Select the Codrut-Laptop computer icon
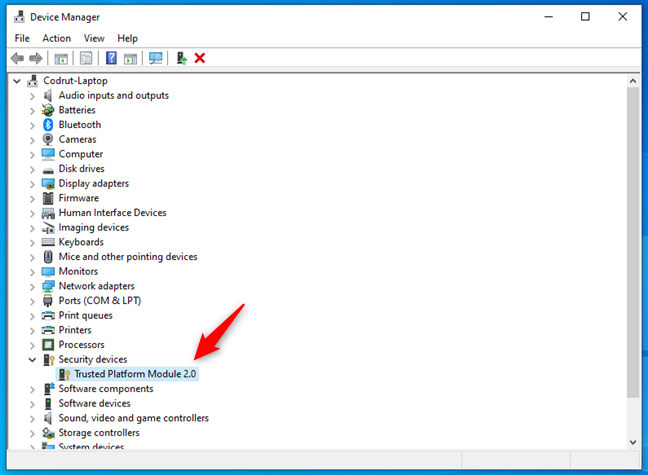This screenshot has width=648, height=475. click(32, 81)
